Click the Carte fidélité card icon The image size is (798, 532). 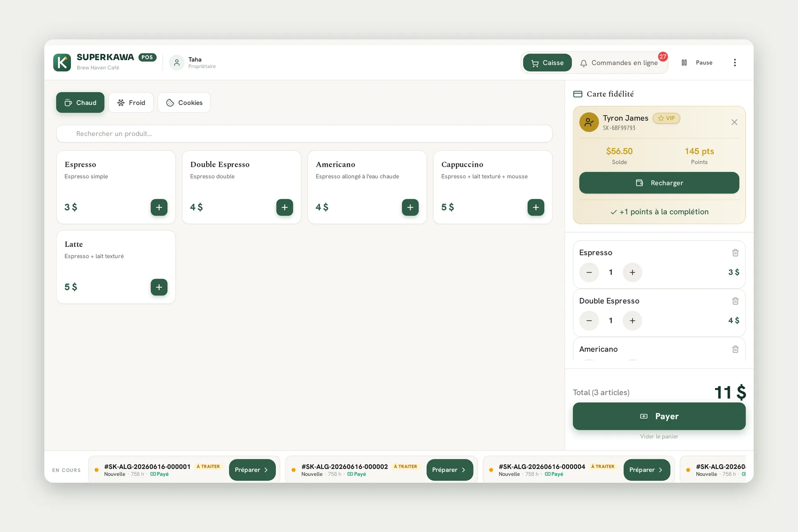click(x=578, y=94)
